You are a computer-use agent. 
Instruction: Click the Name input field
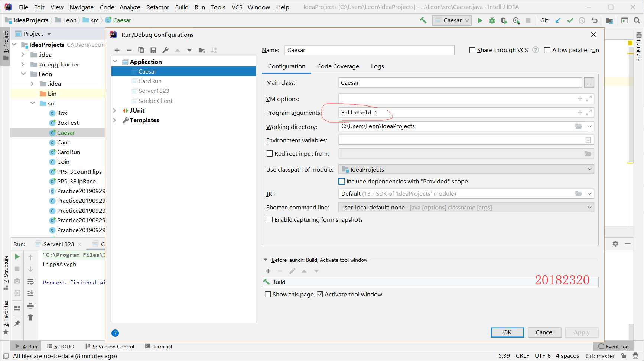coord(369,50)
